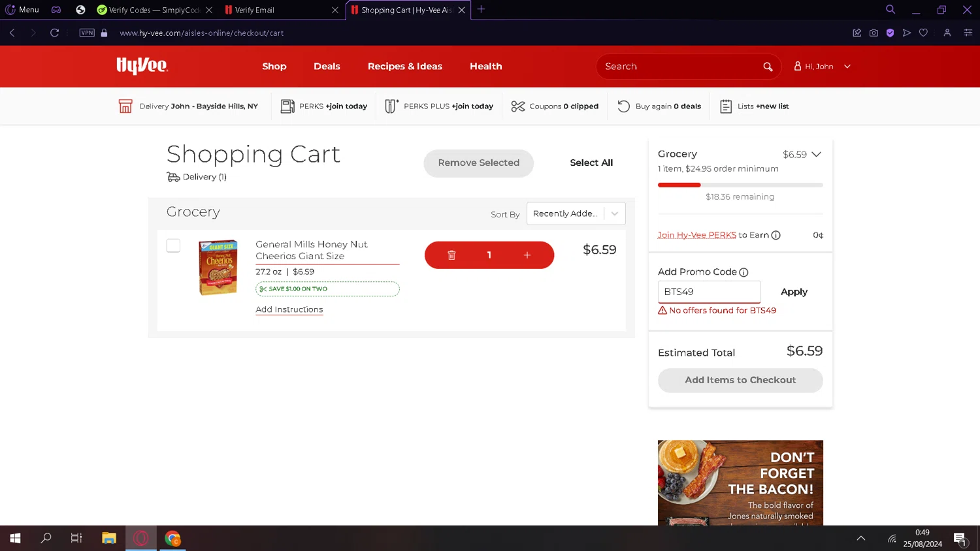This screenshot has width=980, height=551.
Task: Click the bacon advertisement banner
Action: point(740,482)
